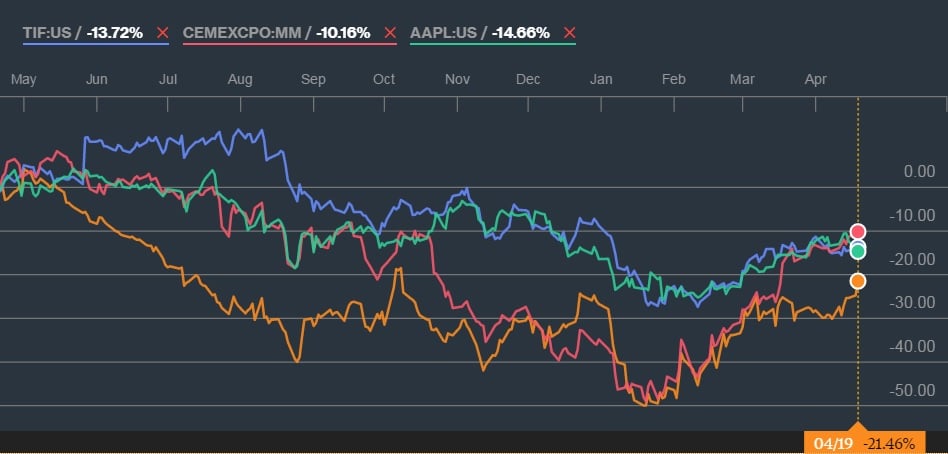Choose Nov on the time axis
The image size is (948, 454).
click(457, 79)
